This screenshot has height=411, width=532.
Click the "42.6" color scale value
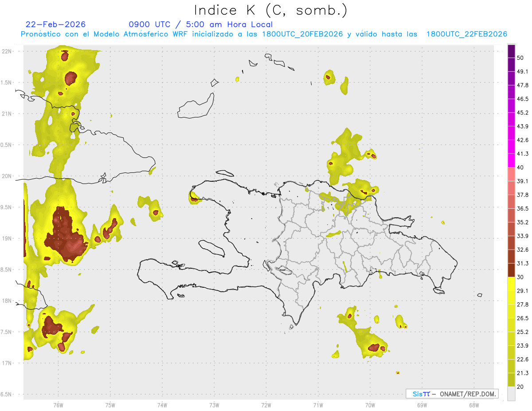[x=523, y=140]
